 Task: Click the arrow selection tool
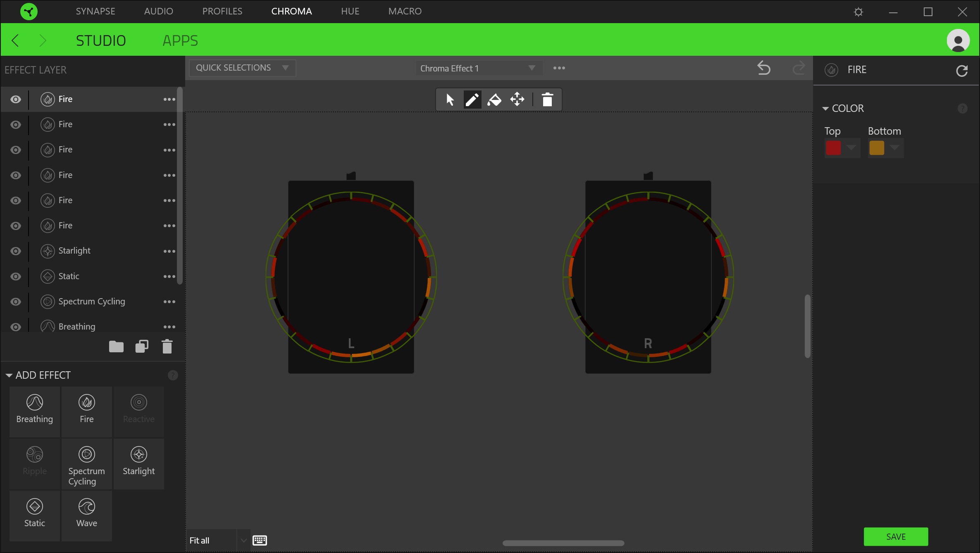coord(450,100)
